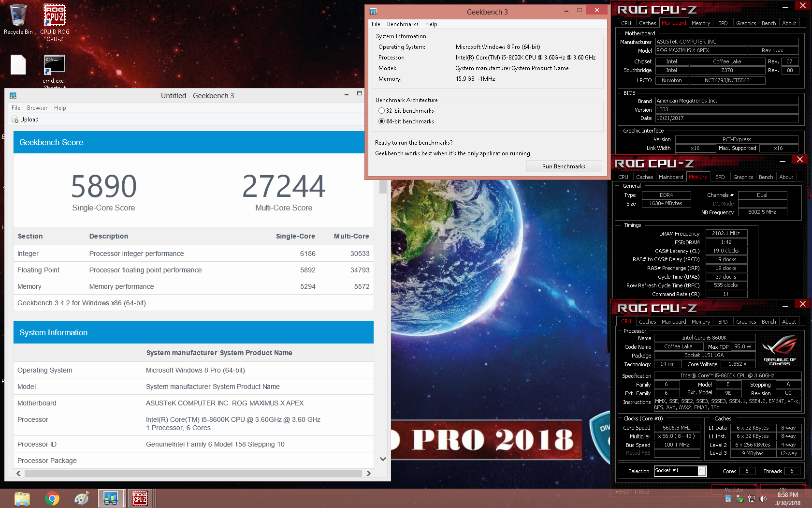Click the down arrow of the results vertical scrollbar
The height and width of the screenshot is (508, 812).
coord(383,459)
